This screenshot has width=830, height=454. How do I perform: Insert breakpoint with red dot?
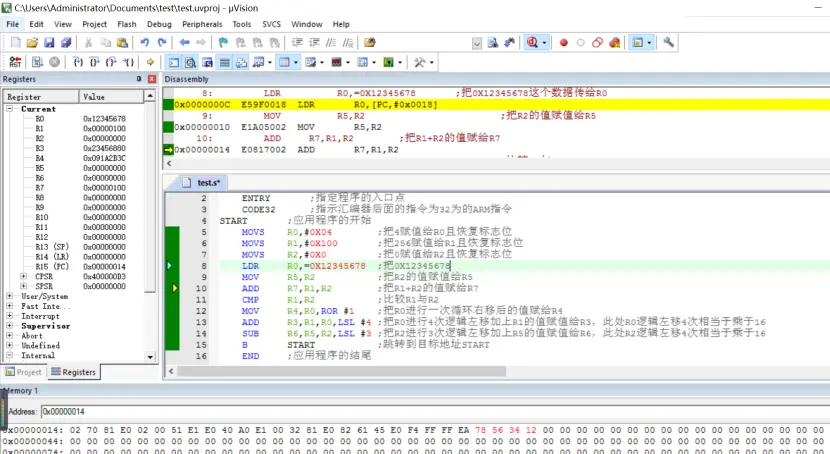tap(564, 42)
